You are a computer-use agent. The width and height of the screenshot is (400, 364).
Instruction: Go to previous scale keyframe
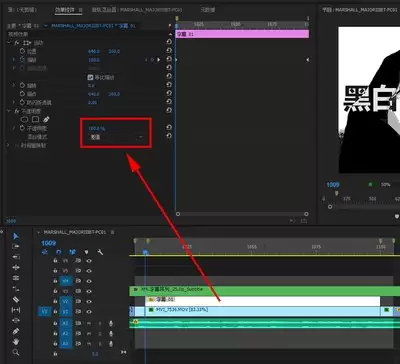[146, 60]
